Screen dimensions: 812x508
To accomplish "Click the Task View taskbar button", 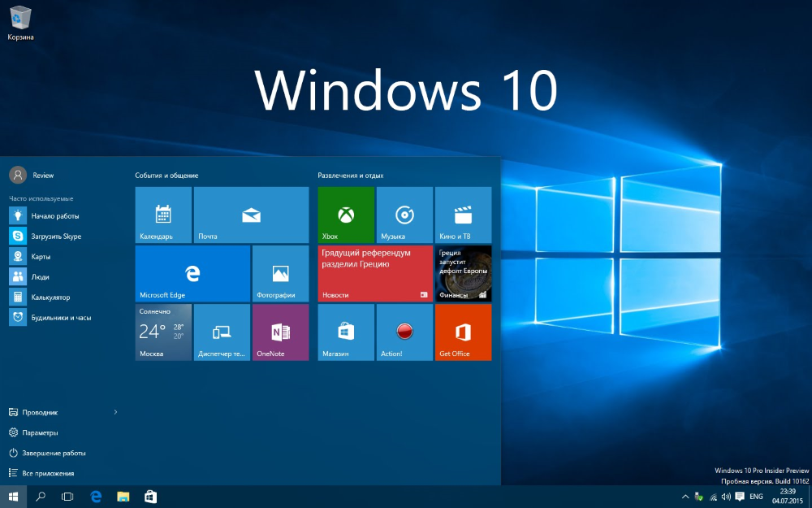I will [67, 496].
